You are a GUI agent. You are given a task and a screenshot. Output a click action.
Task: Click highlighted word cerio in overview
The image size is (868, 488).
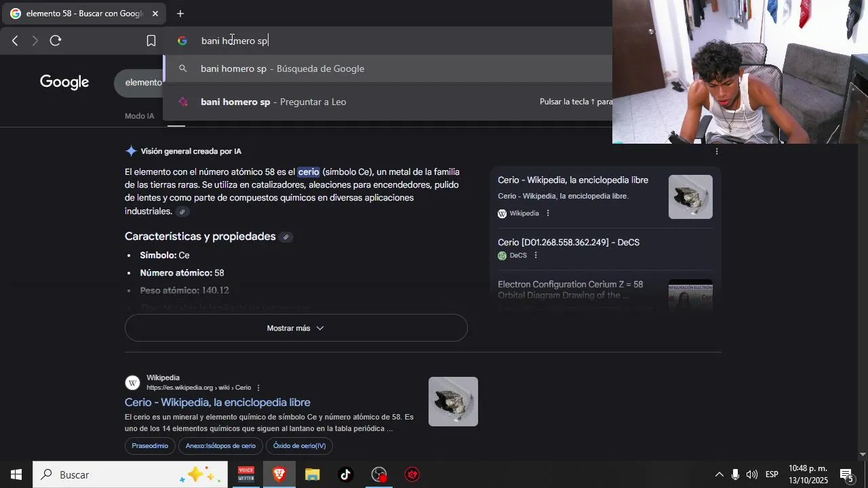[x=309, y=172]
